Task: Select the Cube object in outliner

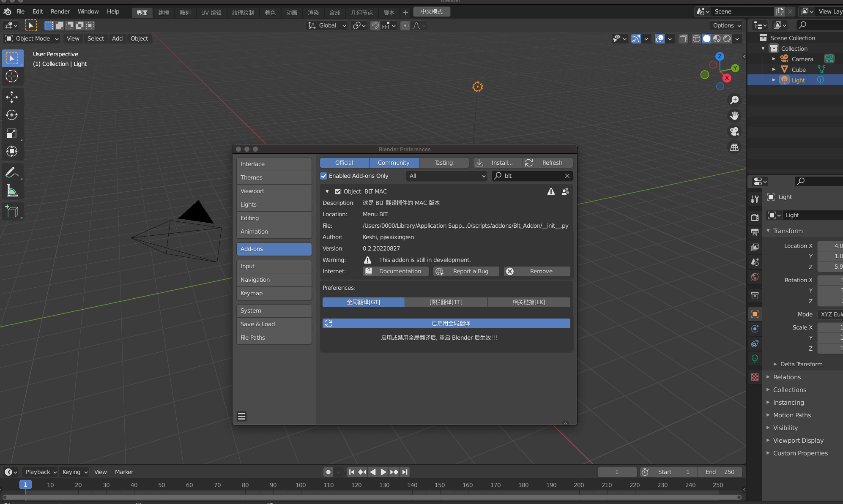Action: (798, 70)
